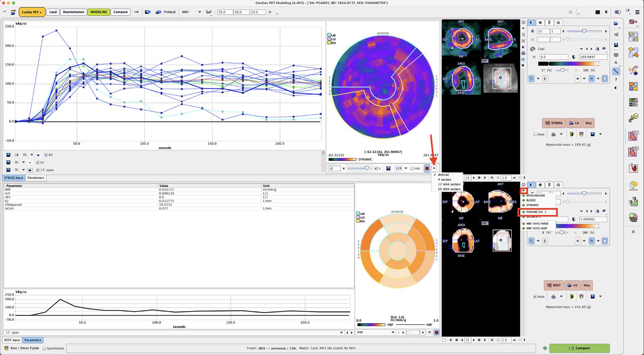Viewport: 644px width, 355px height.
Task: Open the Cardio PET menu button
Action: point(32,12)
